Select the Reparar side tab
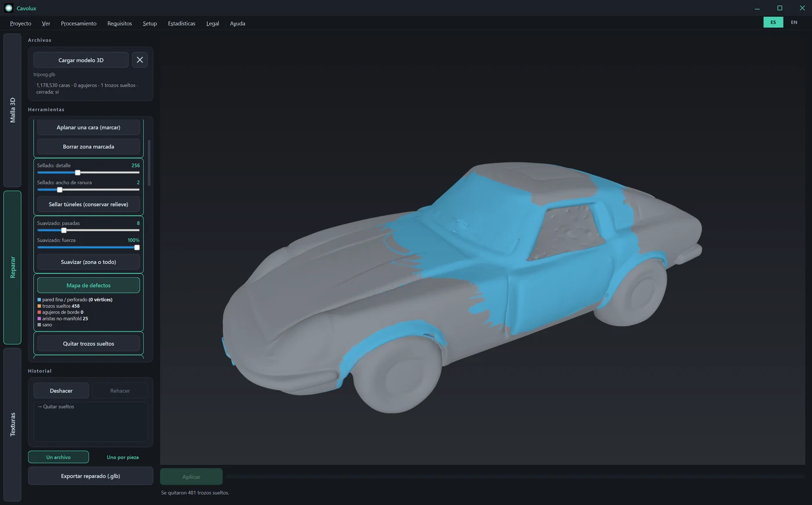Image resolution: width=812 pixels, height=505 pixels. (x=12, y=268)
